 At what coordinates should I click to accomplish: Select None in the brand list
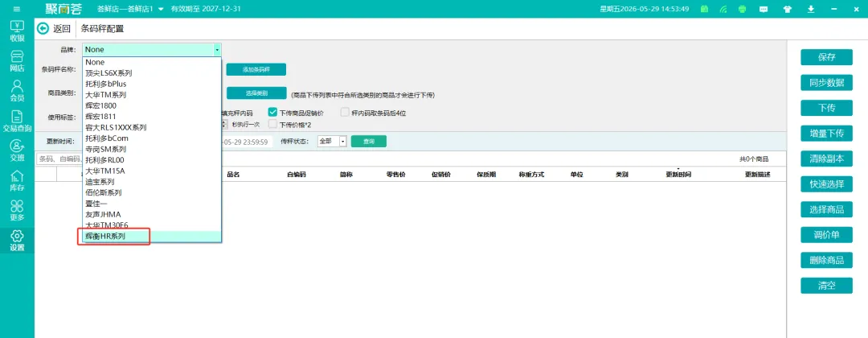152,63
